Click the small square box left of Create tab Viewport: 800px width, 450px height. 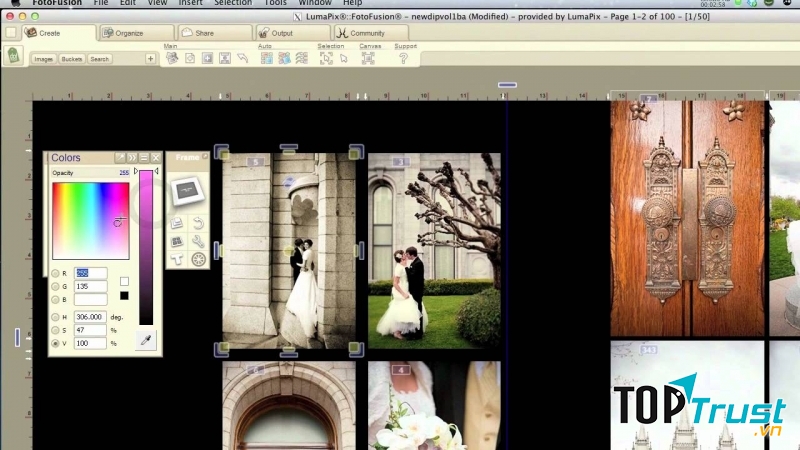pos(10,33)
